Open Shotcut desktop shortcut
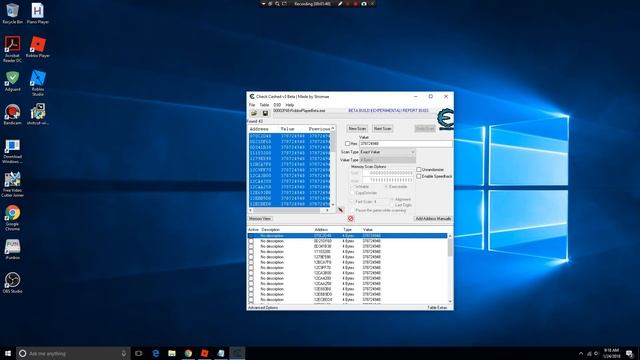This screenshot has width=640, height=360. point(38,114)
